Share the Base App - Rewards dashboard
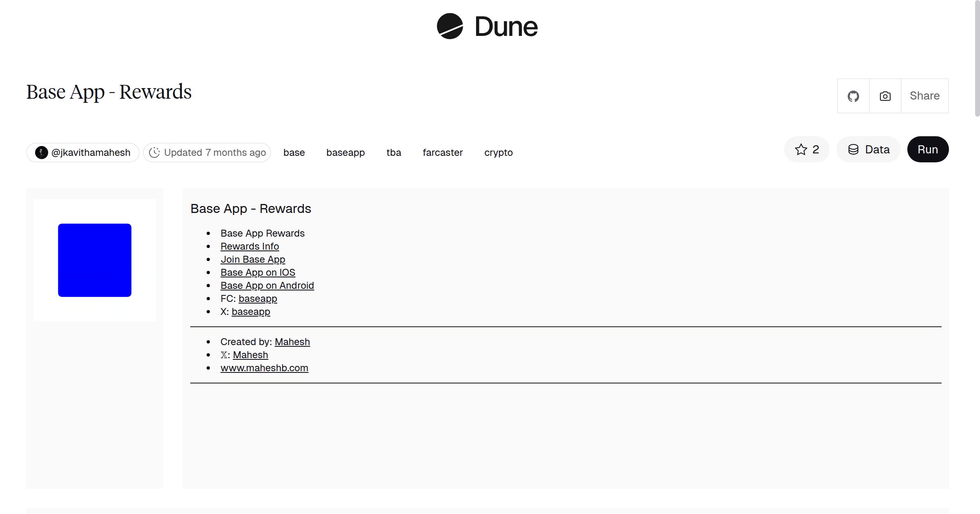Viewport: 980px width, 514px height. [x=924, y=95]
